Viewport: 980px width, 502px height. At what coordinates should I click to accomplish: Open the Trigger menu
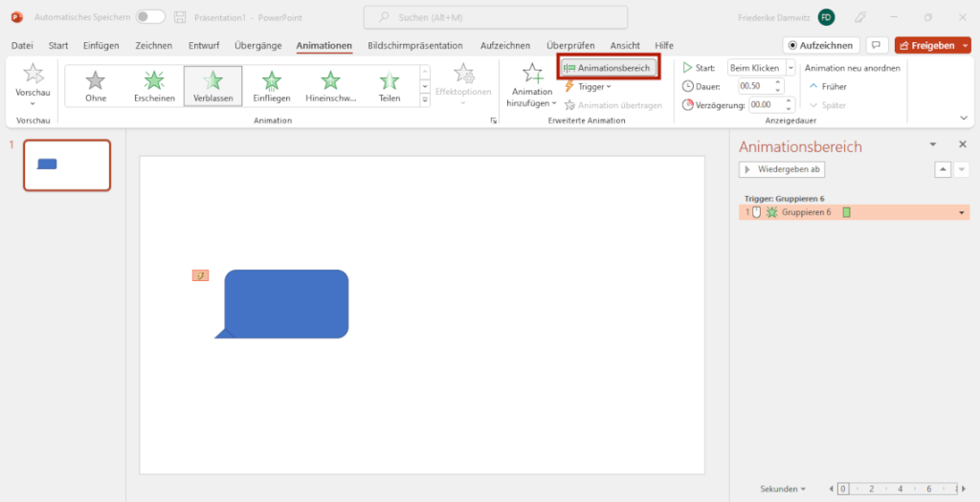588,86
